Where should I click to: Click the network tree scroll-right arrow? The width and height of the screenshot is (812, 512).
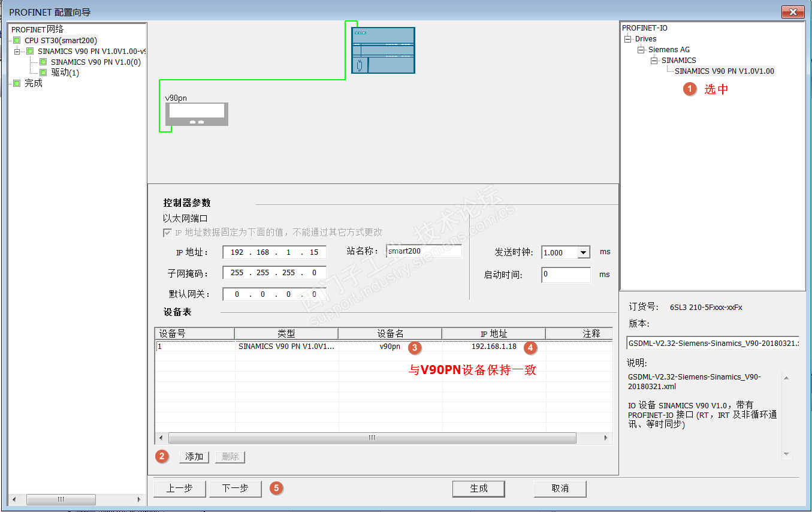[140, 499]
